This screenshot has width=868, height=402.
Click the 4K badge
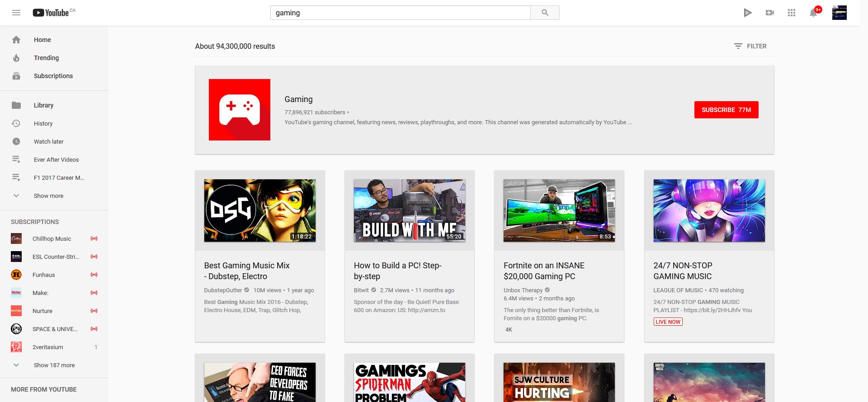pyautogui.click(x=509, y=330)
